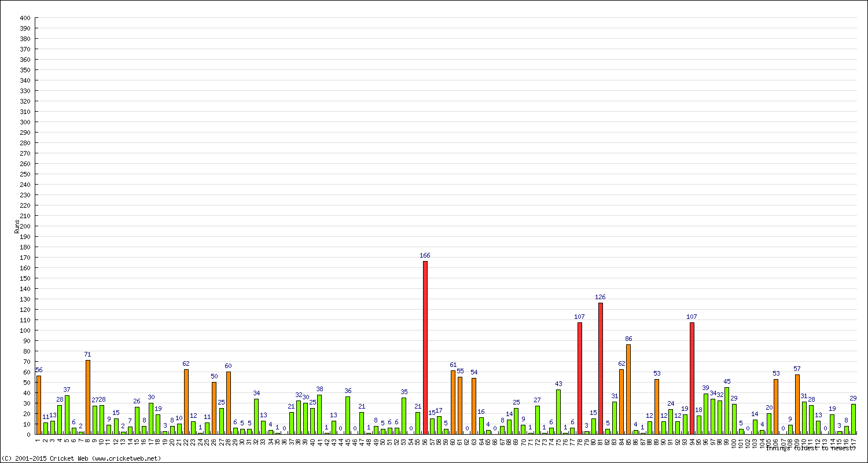This screenshot has width=868, height=463.
Task: Click the orange bar showing 71 runs
Action: point(88,397)
